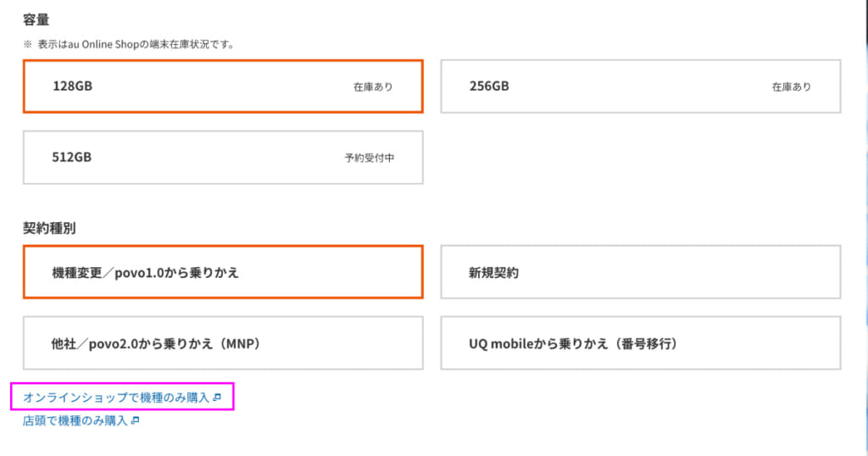This screenshot has width=868, height=456.
Task: Click 在庫あり label in 256GB box
Action: coord(792,87)
